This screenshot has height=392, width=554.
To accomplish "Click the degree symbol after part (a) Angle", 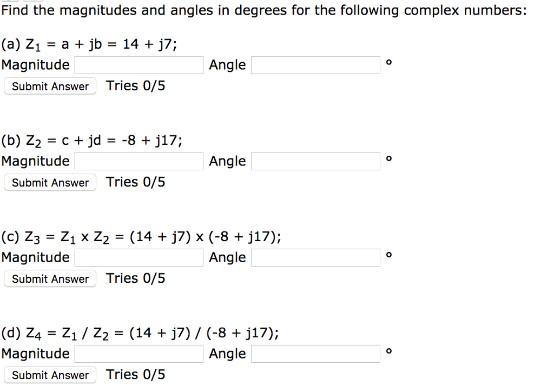I will 387,62.
